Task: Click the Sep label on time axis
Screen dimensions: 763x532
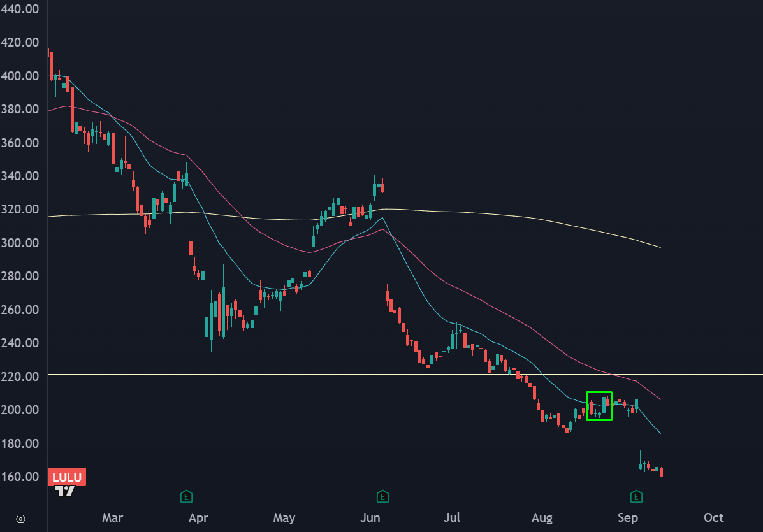Action: coord(628,518)
